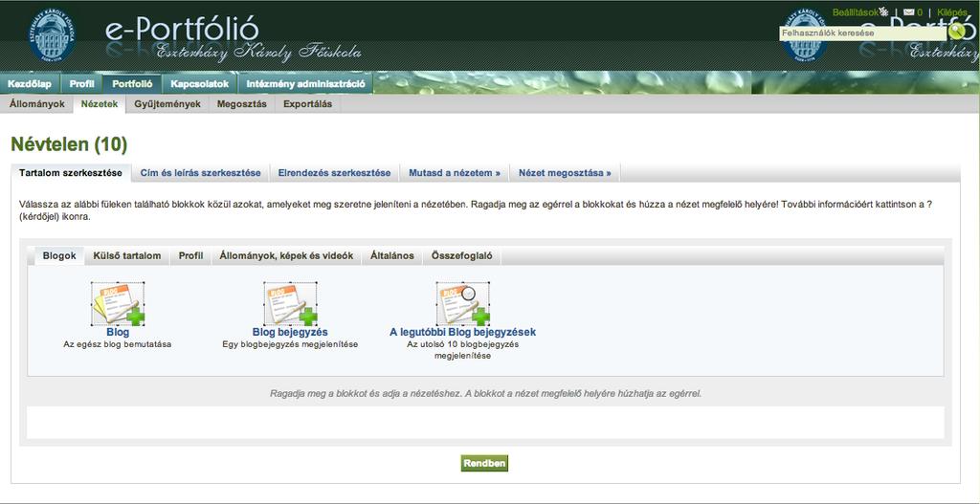Image resolution: width=980 pixels, height=504 pixels.
Task: Open the Exportálás submenu tab
Action: click(x=307, y=104)
